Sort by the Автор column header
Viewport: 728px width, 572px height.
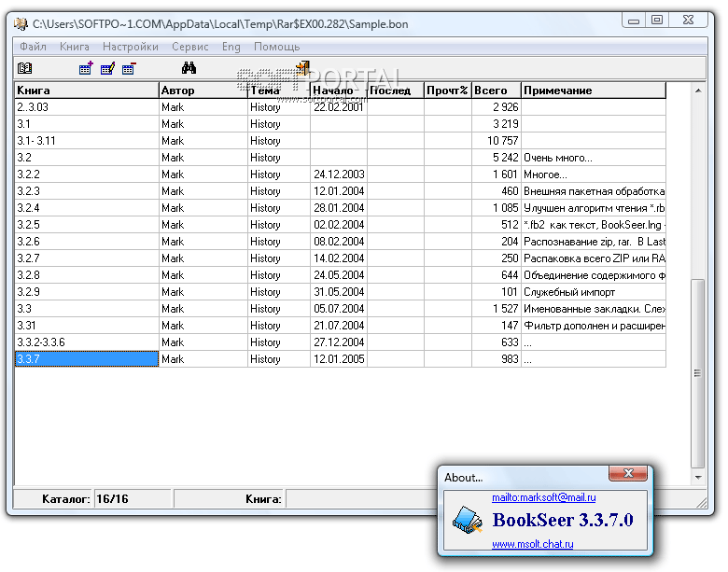tap(203, 91)
